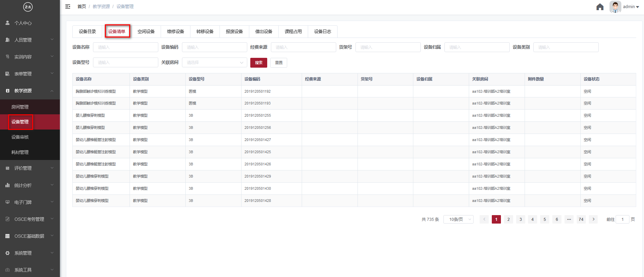Click the 电子门牌 sidebar icon

7,202
